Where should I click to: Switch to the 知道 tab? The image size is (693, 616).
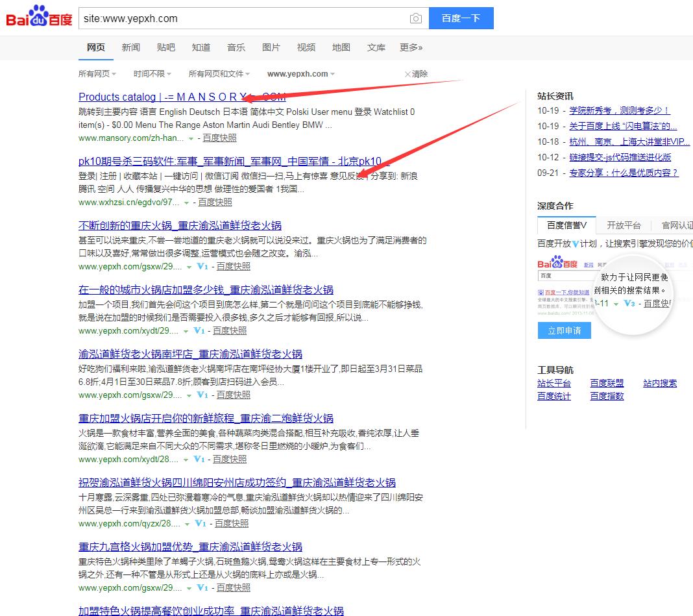(x=201, y=47)
